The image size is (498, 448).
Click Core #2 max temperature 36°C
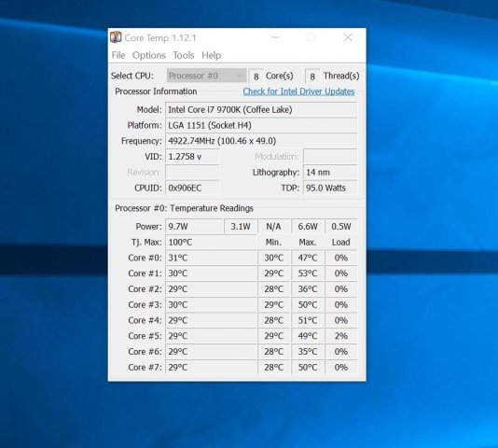(x=308, y=289)
